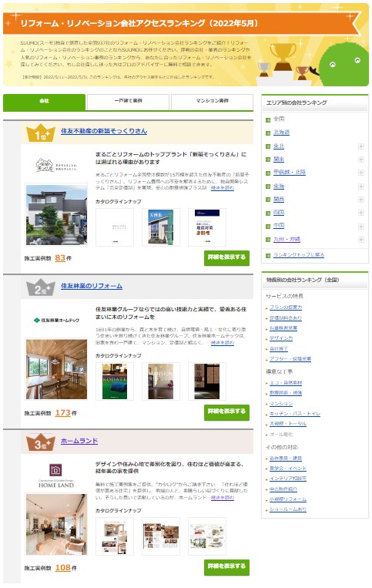The image size is (372, 588).
Task: Open the kitchen interior photo for ホームランド
Action: click(56, 524)
